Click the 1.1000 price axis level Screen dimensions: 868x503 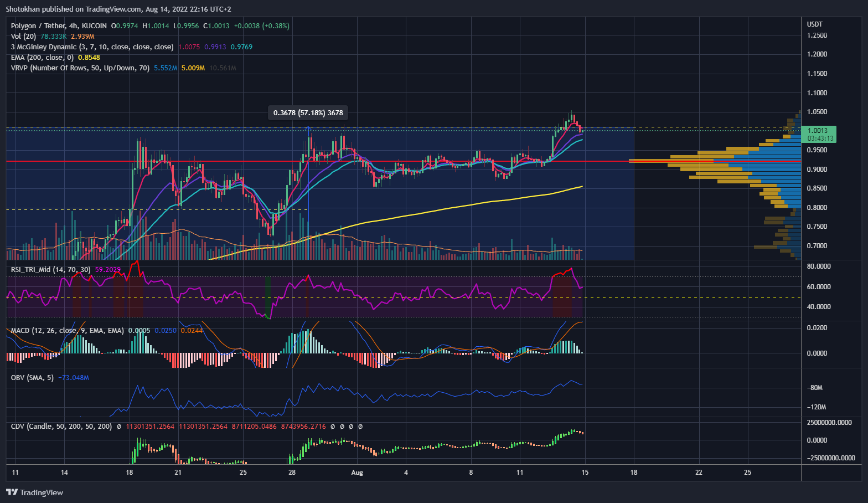[x=817, y=93]
